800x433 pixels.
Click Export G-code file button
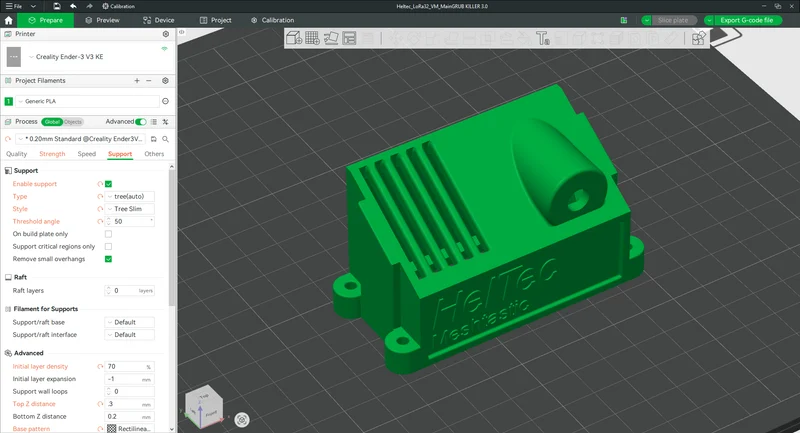(x=746, y=20)
